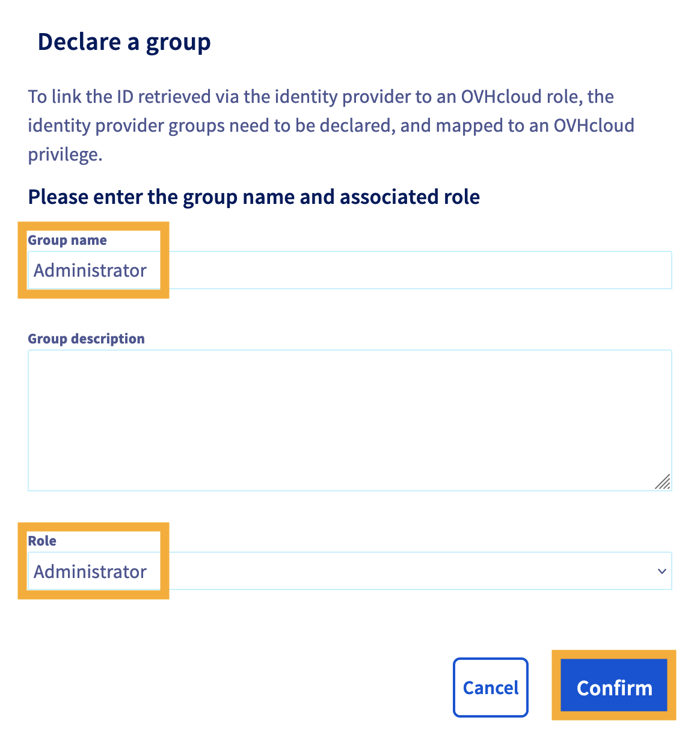Click the resize grip of the description box
Screen dimensions: 700x729
pos(662,481)
